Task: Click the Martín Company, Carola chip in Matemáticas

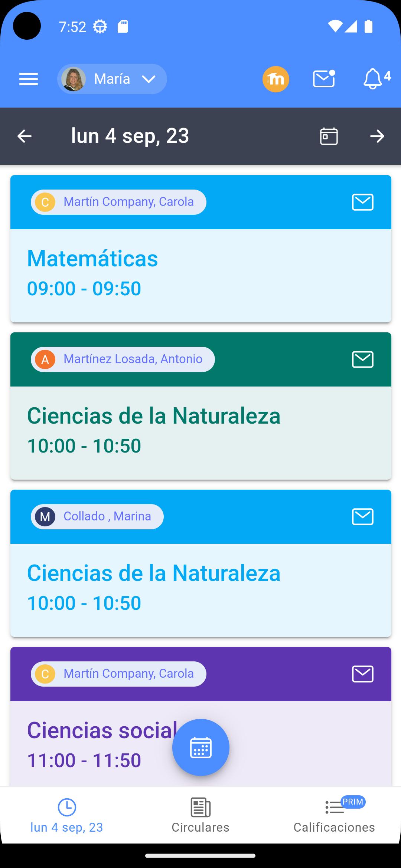Action: [118, 202]
